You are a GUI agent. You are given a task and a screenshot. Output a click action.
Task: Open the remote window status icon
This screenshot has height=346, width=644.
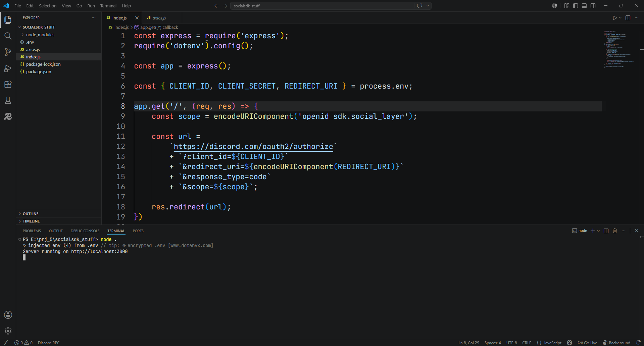(x=6, y=343)
